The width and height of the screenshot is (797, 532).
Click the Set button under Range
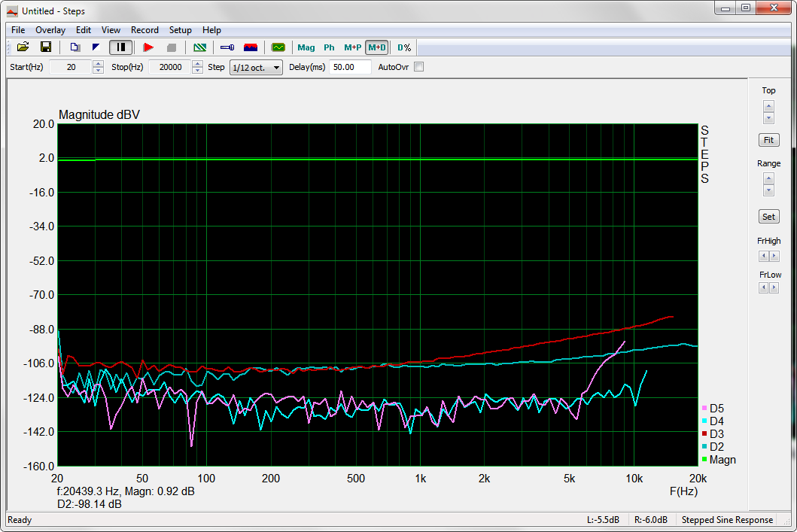click(x=768, y=217)
